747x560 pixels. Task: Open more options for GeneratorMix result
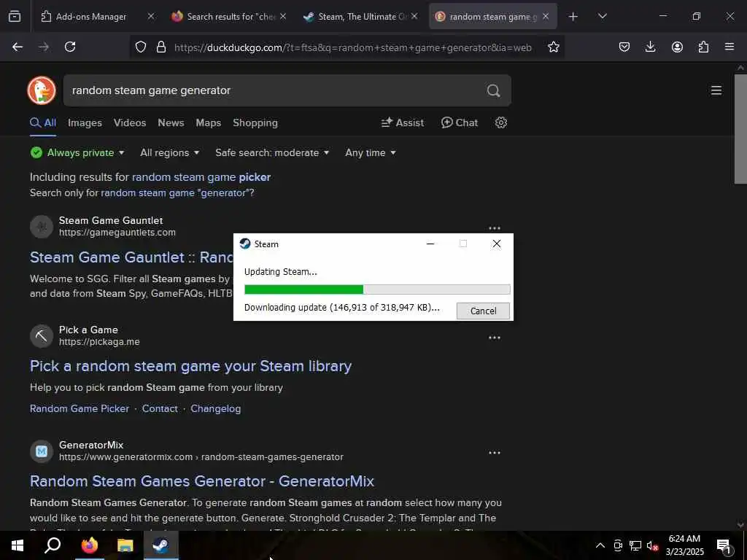pyautogui.click(x=495, y=452)
